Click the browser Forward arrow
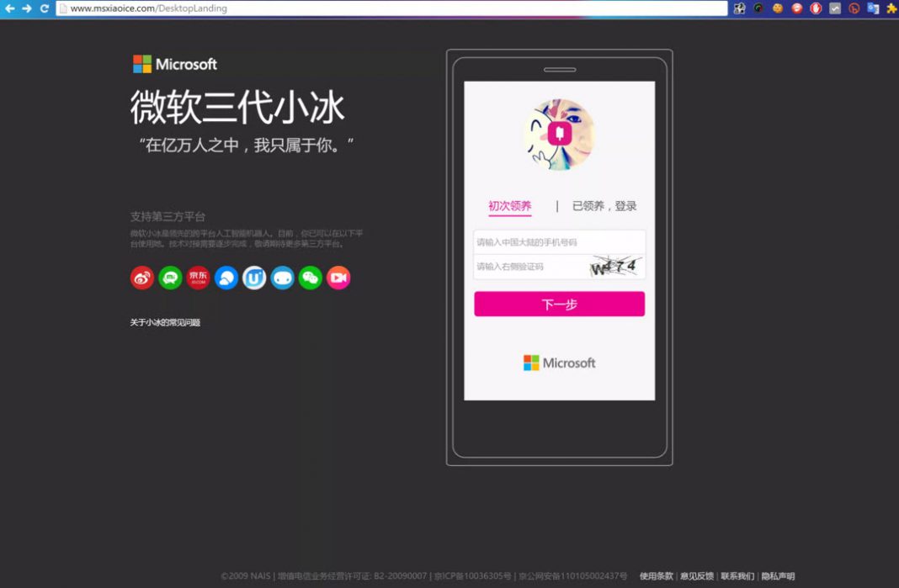 pyautogui.click(x=26, y=8)
